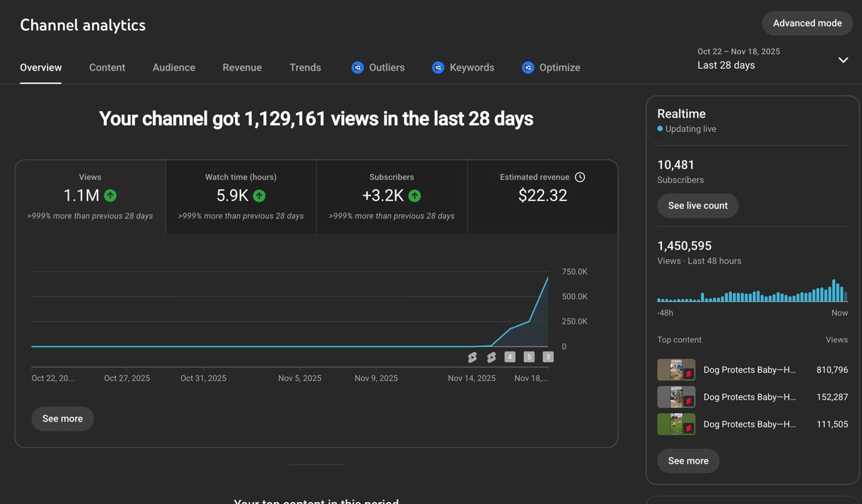The height and width of the screenshot is (504, 862).
Task: Click the Advanced mode button
Action: 807,23
